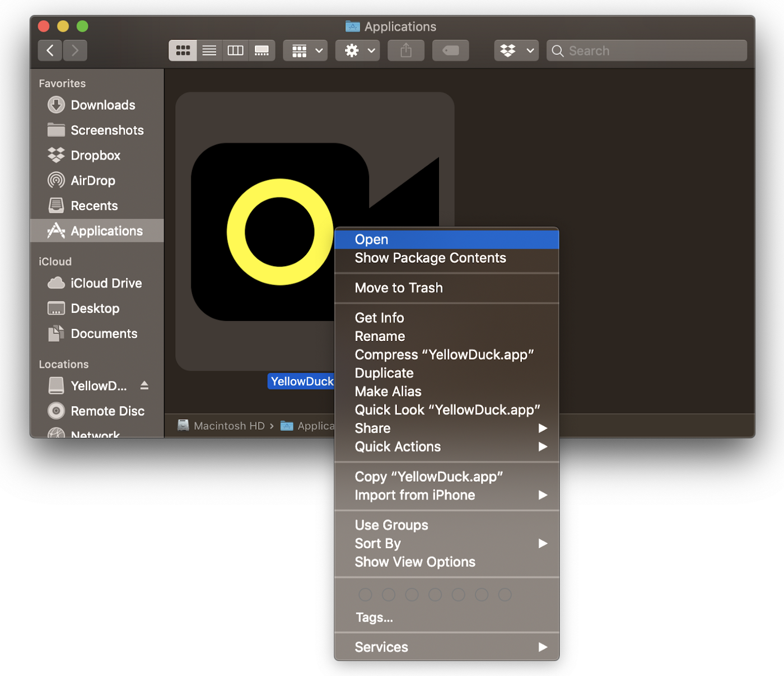Choose Compress "YellowDuck.app"

pyautogui.click(x=447, y=355)
